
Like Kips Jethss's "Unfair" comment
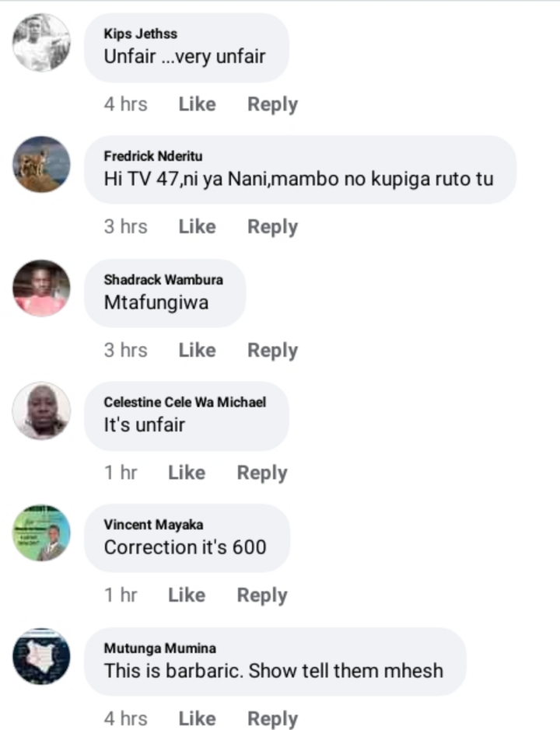pos(197,104)
